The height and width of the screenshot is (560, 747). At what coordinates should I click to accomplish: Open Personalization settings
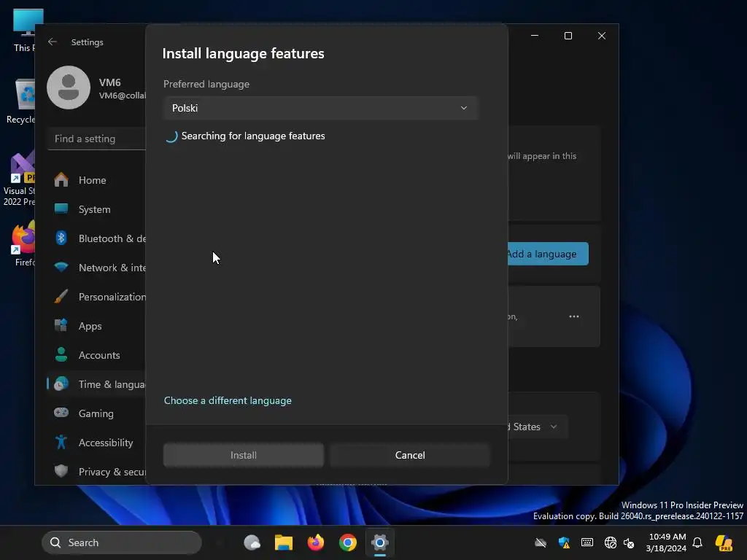pyautogui.click(x=97, y=297)
